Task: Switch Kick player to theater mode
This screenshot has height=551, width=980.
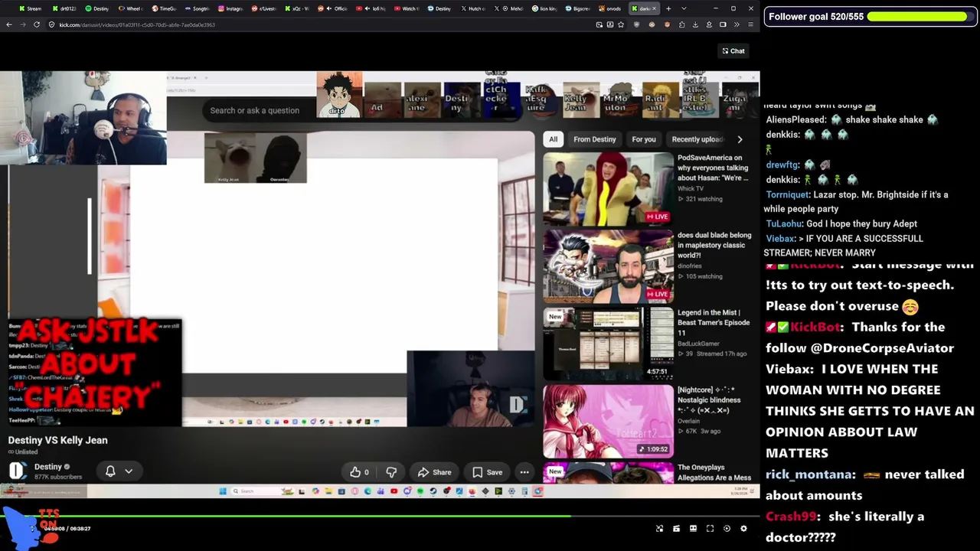Action: point(693,529)
